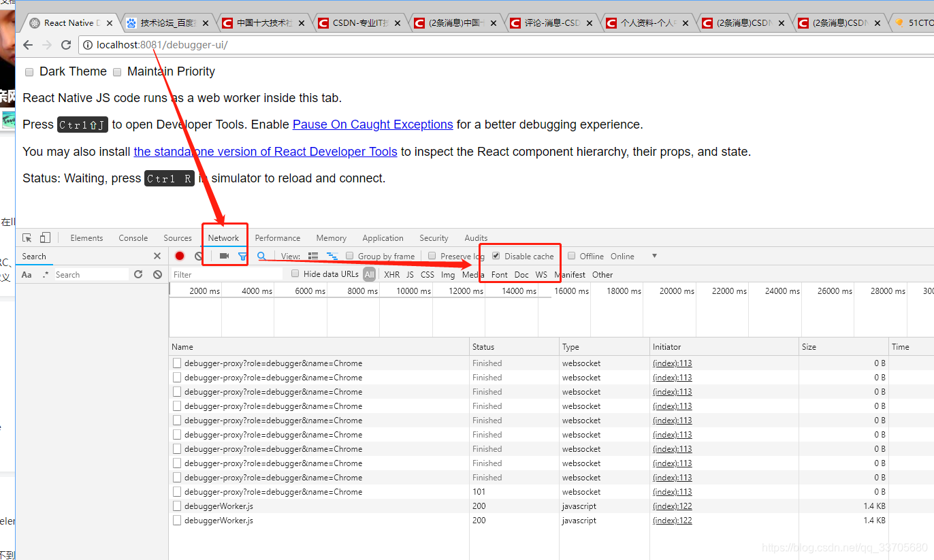Check the Hide data URLs option
The width and height of the screenshot is (934, 560).
tap(295, 274)
